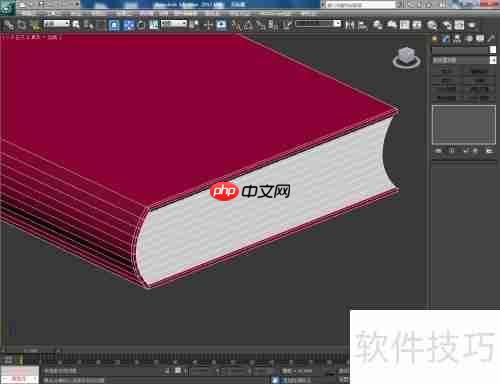This screenshot has width=500, height=384.
Task: Click the Use Pivot Point Center button
Action: (x=194, y=25)
